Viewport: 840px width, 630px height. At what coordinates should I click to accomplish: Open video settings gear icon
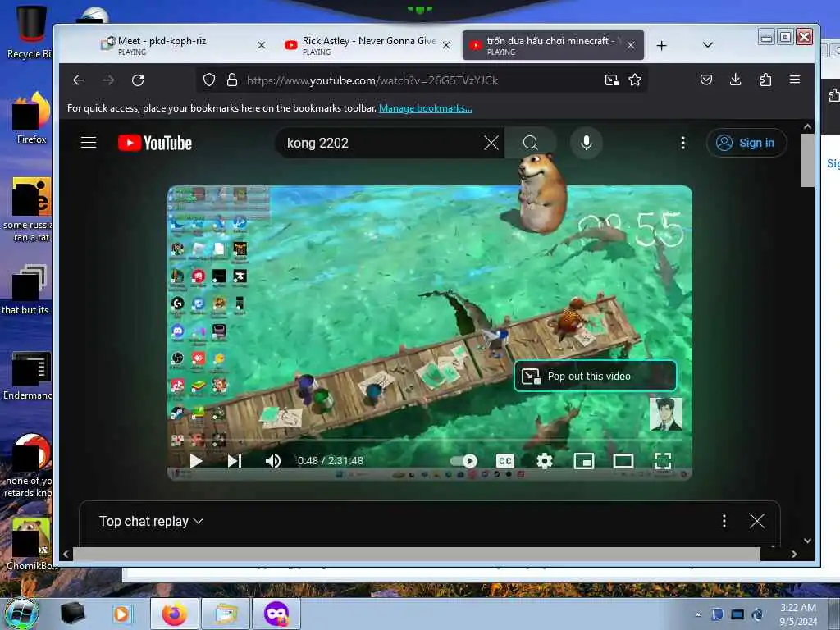pos(545,461)
